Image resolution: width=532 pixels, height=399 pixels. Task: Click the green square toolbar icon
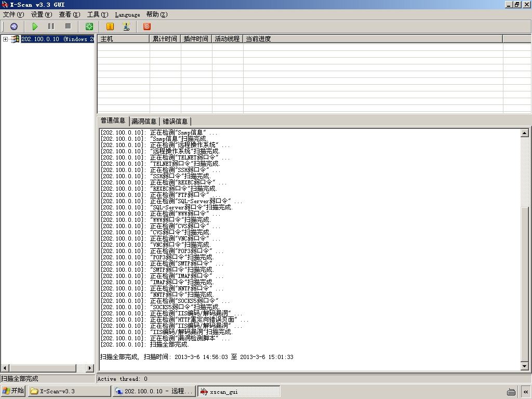(x=89, y=26)
